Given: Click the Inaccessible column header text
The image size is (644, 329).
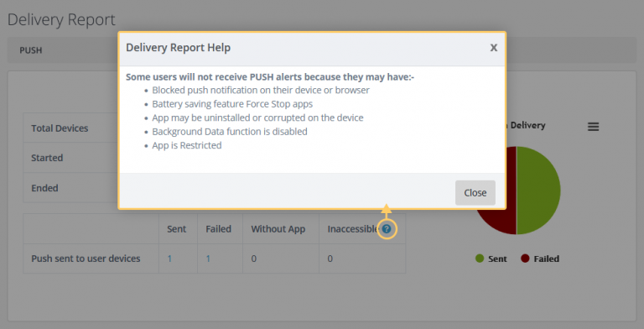Looking at the screenshot, I should tap(353, 229).
